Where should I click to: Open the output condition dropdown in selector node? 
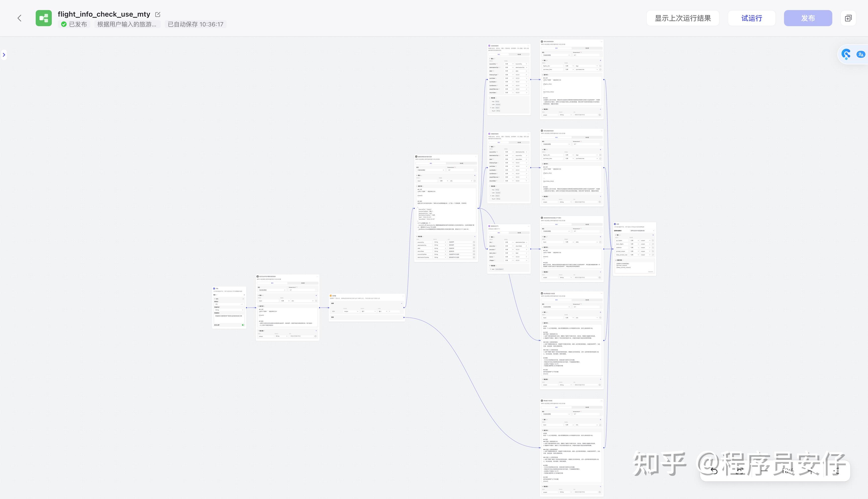351,311
